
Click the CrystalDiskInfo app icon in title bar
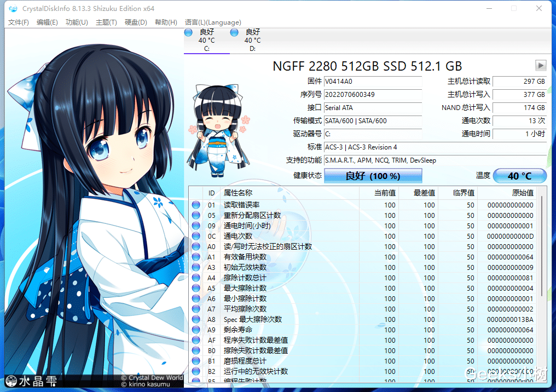[13, 9]
